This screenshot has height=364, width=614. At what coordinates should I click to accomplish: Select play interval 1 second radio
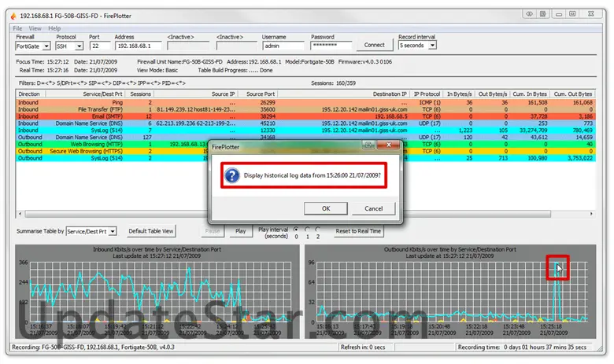[307, 230]
